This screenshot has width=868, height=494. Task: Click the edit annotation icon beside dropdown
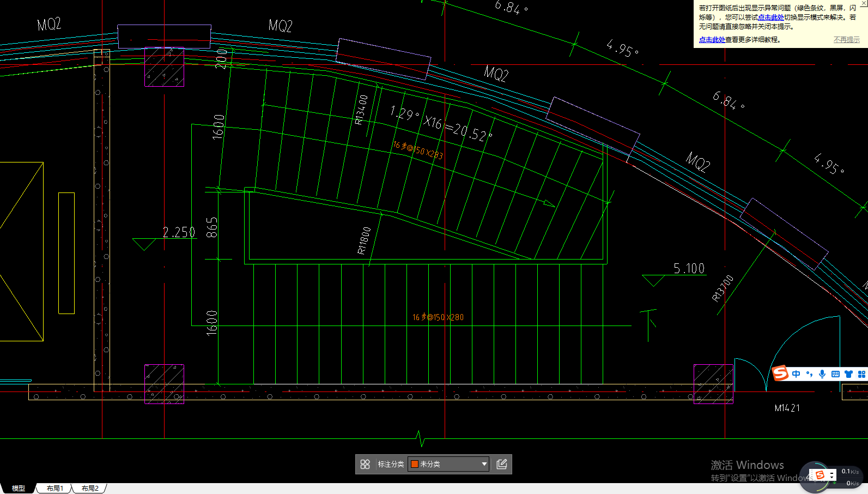tap(502, 464)
